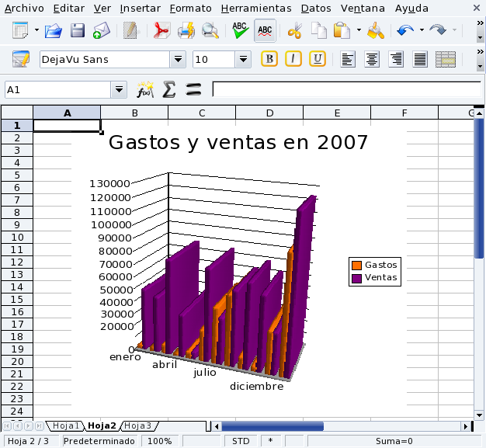This screenshot has width=486, height=448.
Task: Toggle AutoSpellcheck red underline ABC icon
Action: pos(265,30)
